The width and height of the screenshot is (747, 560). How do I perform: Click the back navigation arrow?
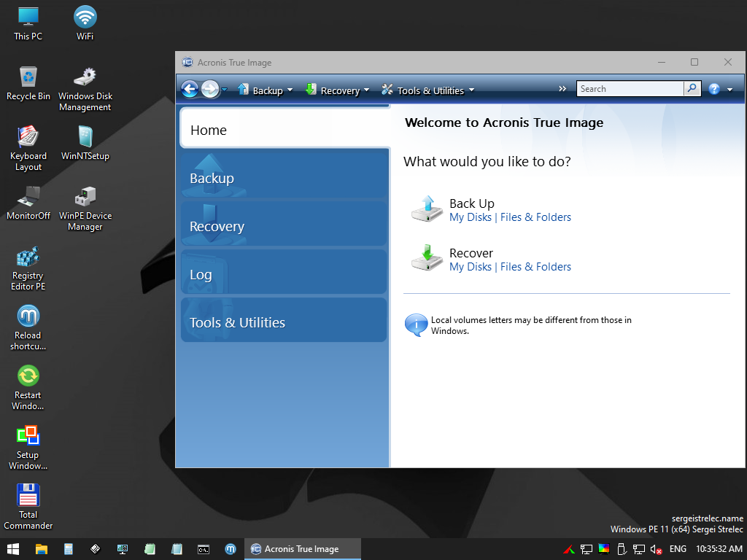tap(189, 89)
